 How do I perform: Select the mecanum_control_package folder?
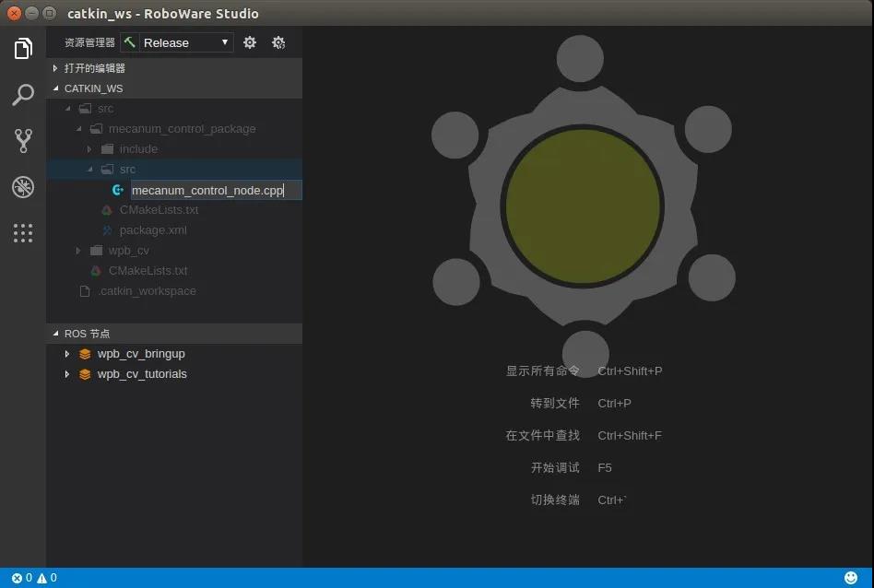[x=182, y=129]
